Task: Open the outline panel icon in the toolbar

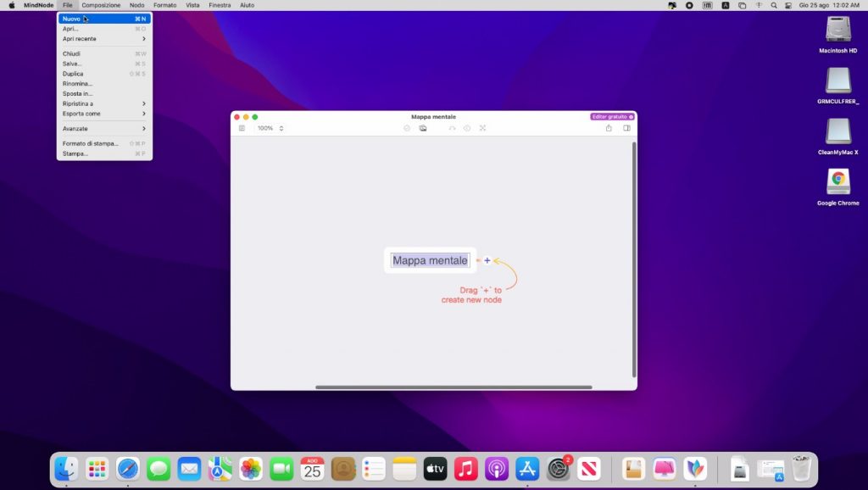Action: coord(242,128)
